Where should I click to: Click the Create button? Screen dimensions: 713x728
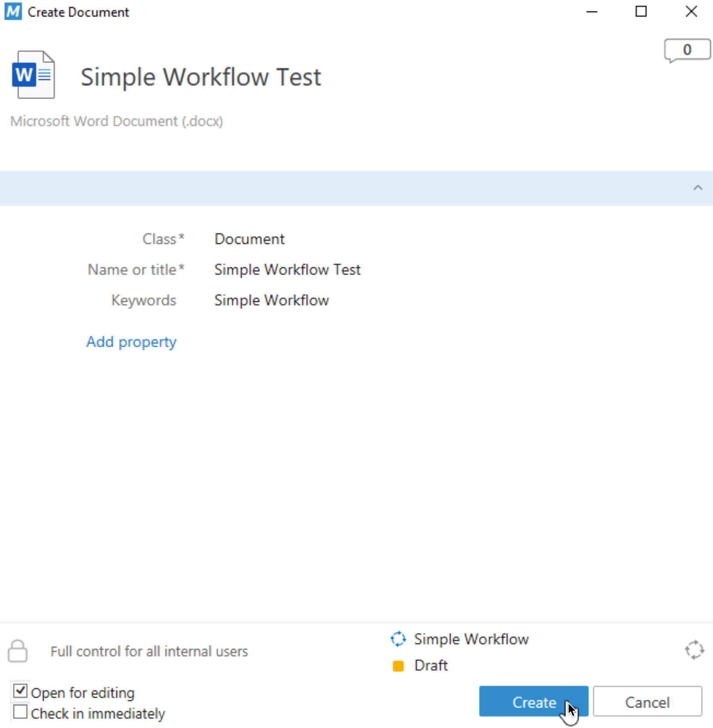click(x=533, y=701)
